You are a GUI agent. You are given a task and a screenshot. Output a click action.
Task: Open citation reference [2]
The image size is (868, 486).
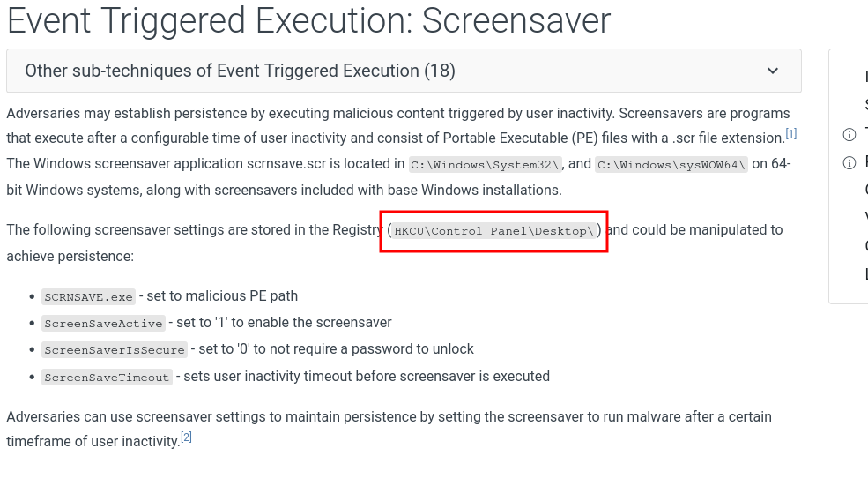(x=186, y=437)
